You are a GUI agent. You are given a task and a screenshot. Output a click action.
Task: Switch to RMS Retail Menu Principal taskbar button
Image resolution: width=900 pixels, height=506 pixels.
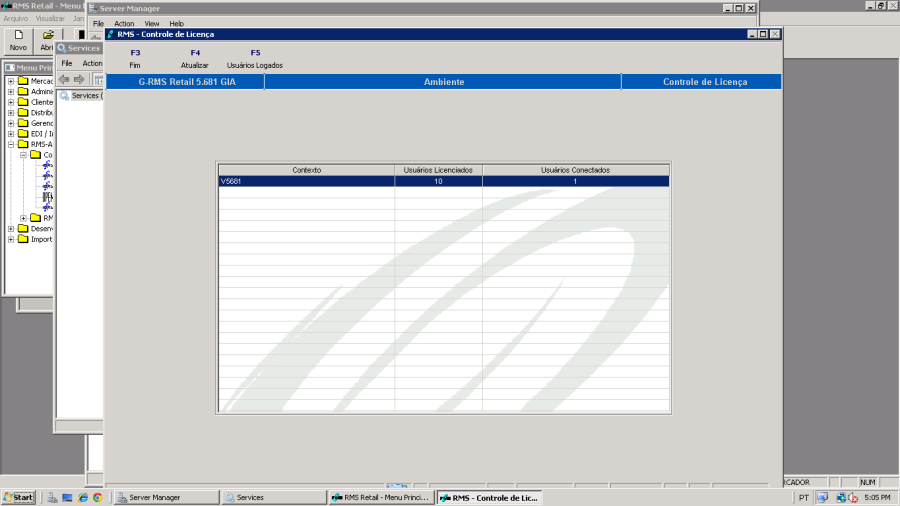click(381, 497)
